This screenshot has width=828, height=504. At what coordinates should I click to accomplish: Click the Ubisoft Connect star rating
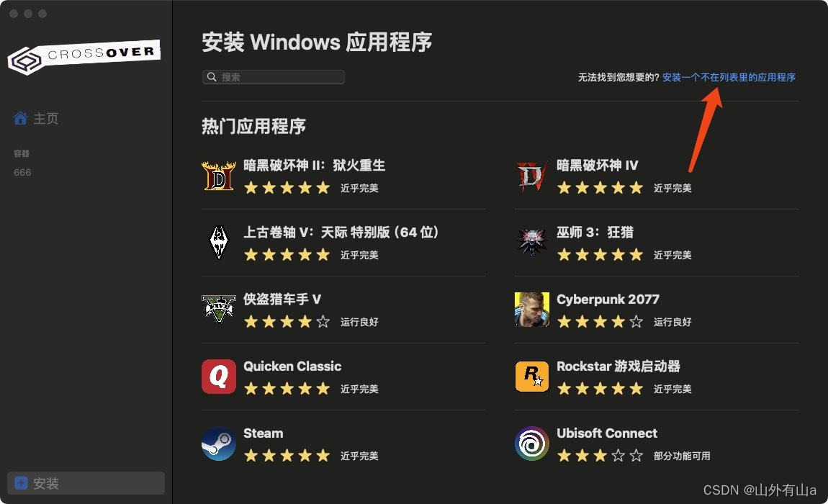(x=600, y=455)
